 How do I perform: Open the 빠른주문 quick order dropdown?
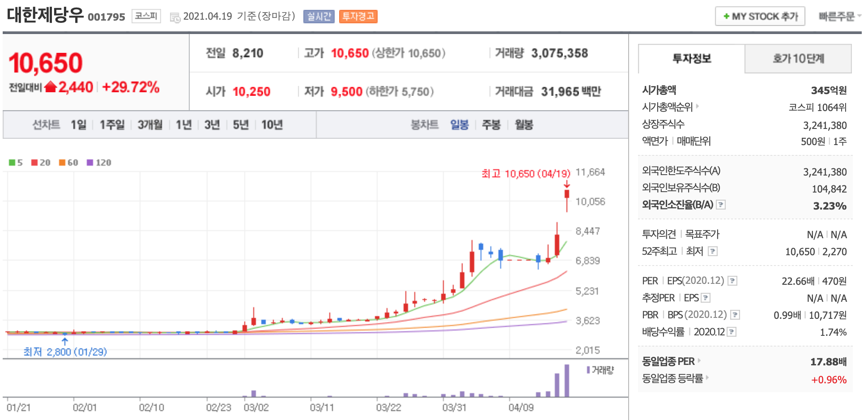[839, 17]
